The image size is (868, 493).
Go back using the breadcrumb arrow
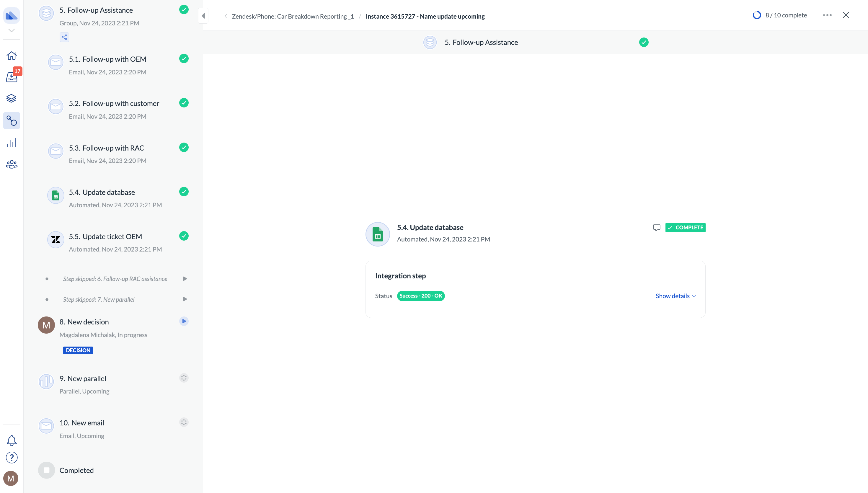pyautogui.click(x=226, y=16)
